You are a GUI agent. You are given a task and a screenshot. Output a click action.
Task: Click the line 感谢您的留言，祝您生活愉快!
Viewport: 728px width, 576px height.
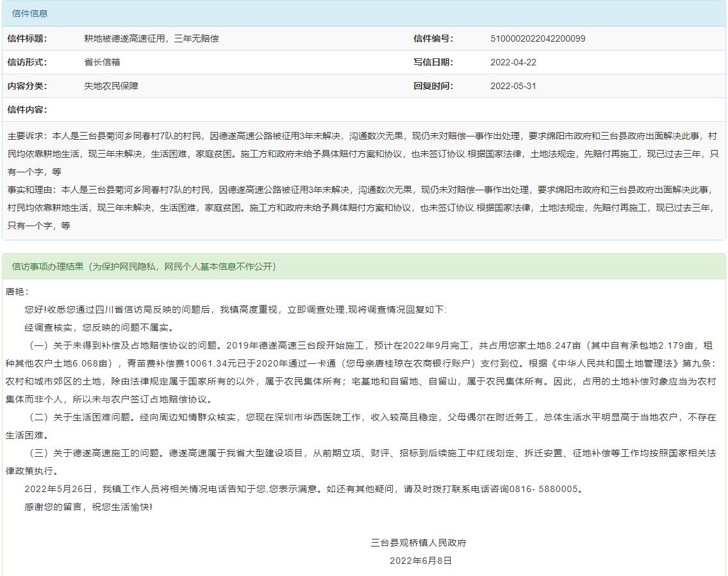88,507
